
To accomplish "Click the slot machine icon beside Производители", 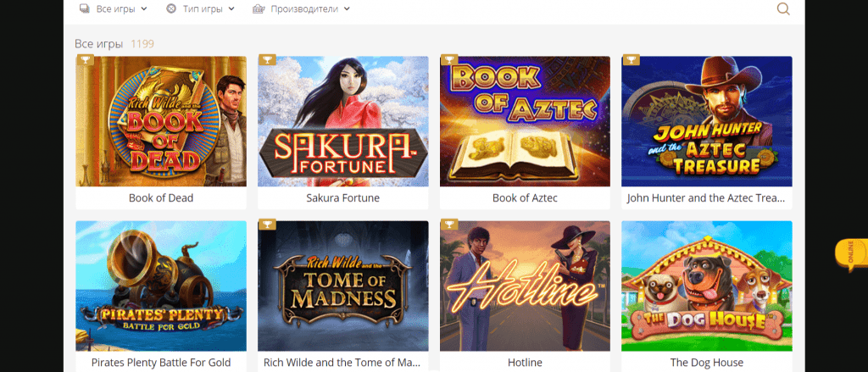I will coord(258,8).
